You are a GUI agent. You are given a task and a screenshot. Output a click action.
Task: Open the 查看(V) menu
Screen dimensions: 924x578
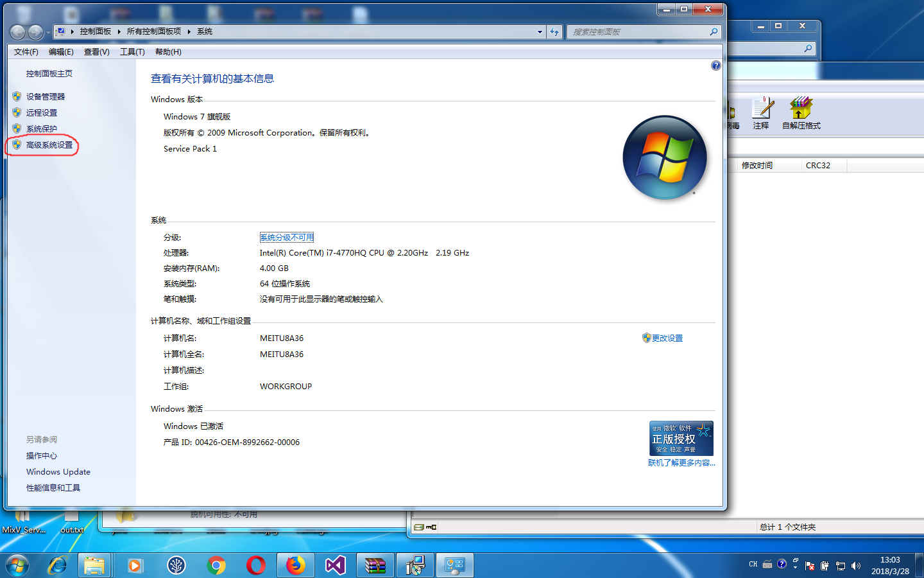[97, 52]
